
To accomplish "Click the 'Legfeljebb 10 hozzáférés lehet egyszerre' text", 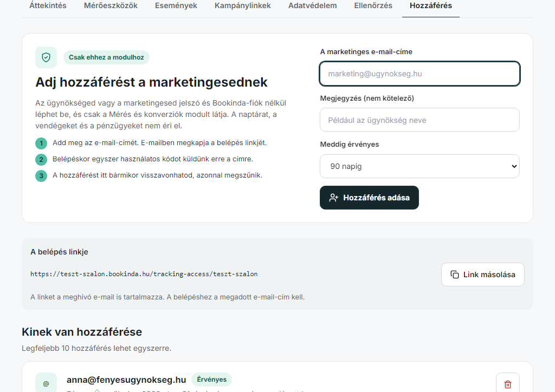I will 96,348.
